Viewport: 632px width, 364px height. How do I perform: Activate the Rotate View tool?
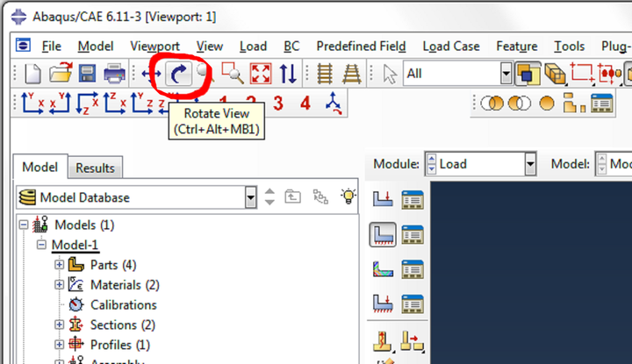tap(179, 74)
